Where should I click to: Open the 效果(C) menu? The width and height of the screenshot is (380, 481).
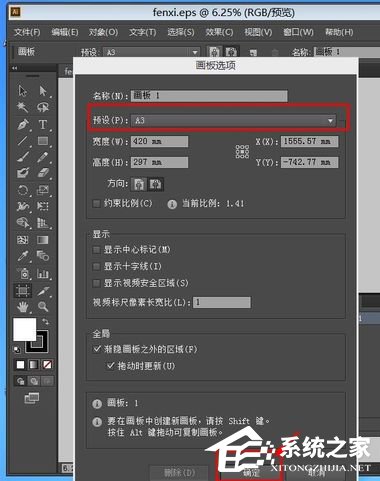point(219,32)
